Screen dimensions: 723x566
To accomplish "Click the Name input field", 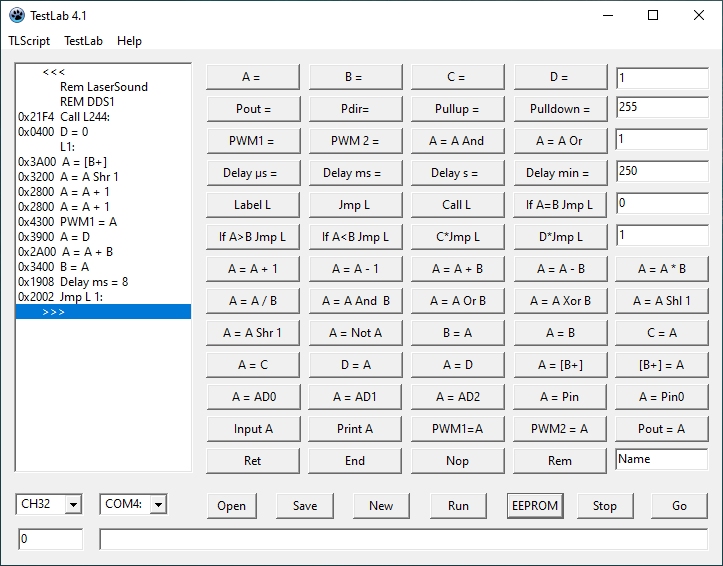I will (x=661, y=460).
